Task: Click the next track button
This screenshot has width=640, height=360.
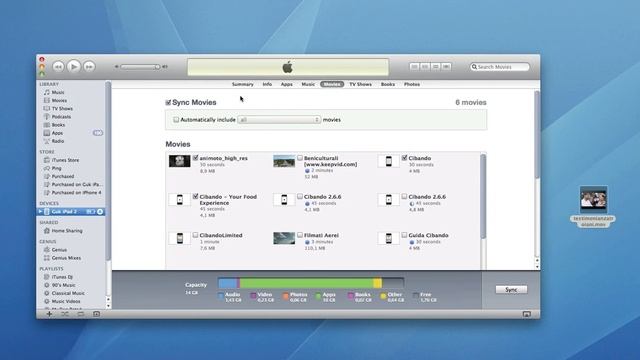Action: coord(89,67)
